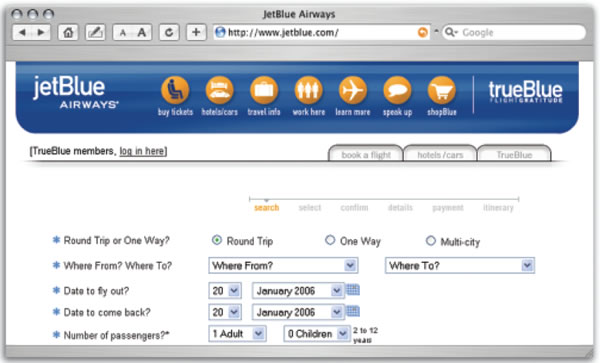Click the Date to fly out? label
This screenshot has width=600, height=363.
point(96,291)
